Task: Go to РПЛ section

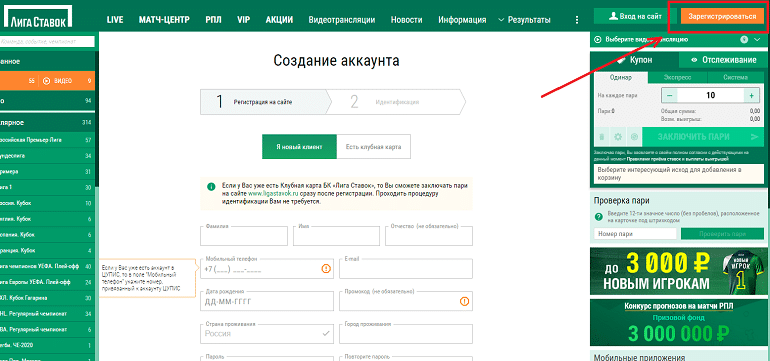Action: (x=214, y=20)
